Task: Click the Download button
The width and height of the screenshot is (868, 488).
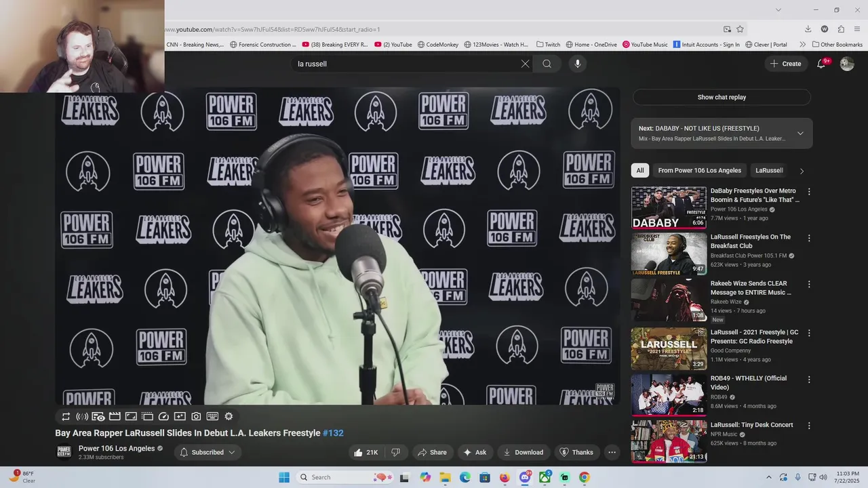Action: click(523, 452)
